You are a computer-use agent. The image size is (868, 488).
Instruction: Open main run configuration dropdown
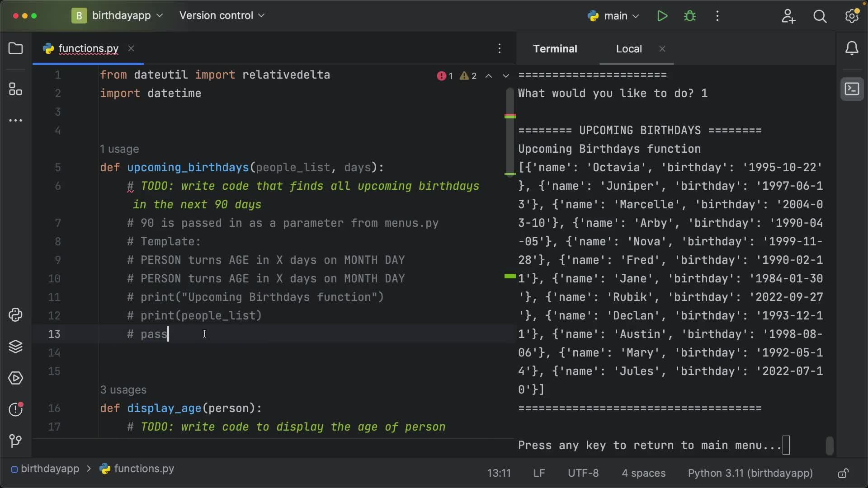click(x=614, y=16)
